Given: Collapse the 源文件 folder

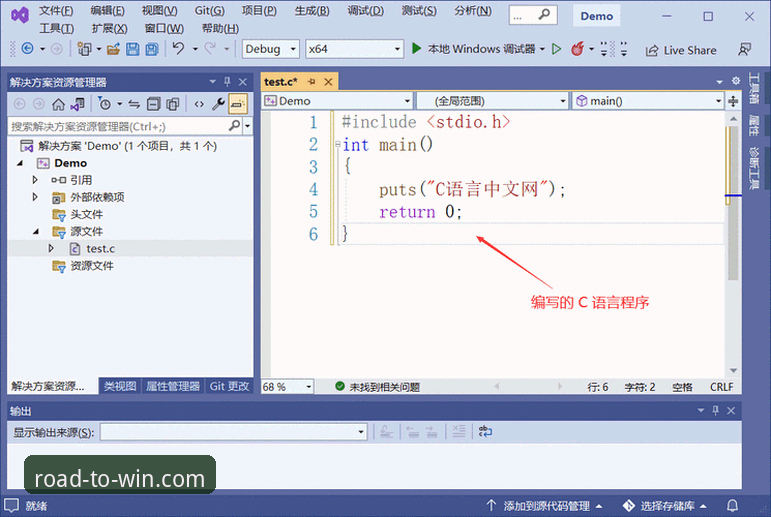Looking at the screenshot, I should point(36,231).
